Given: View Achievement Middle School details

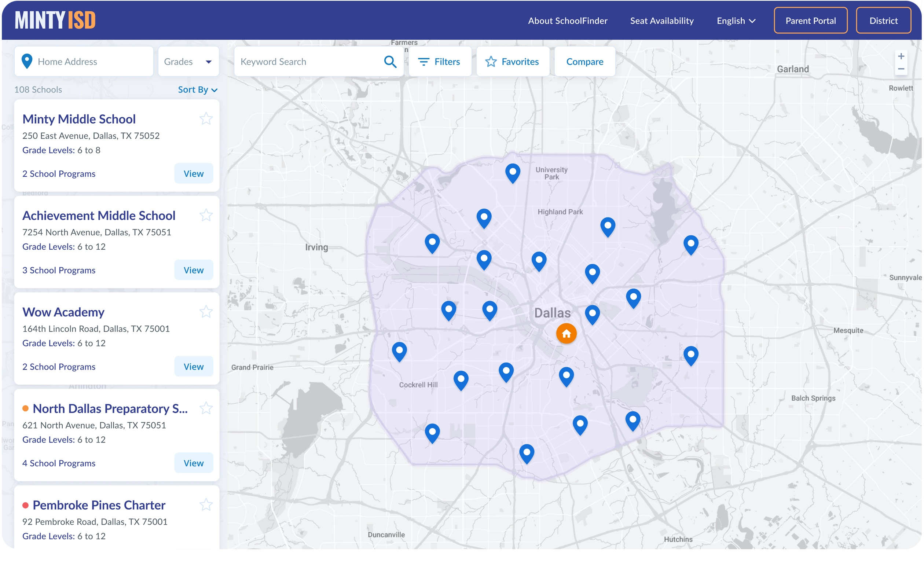Looking at the screenshot, I should [x=193, y=270].
